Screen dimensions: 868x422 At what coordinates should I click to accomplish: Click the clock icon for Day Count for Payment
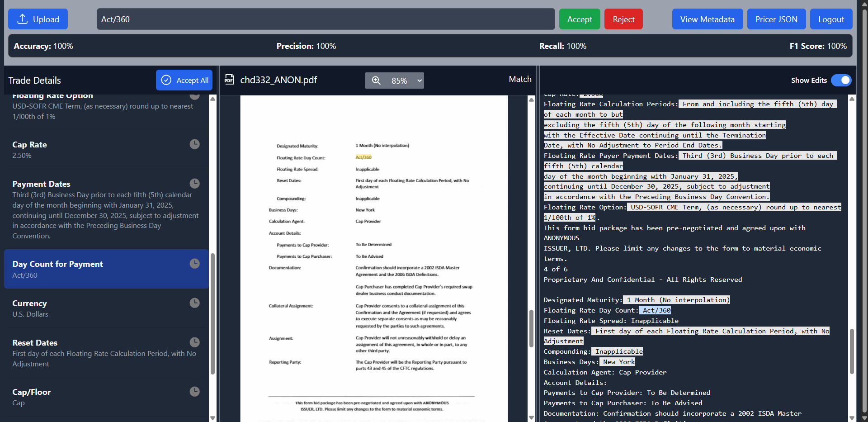[194, 263]
